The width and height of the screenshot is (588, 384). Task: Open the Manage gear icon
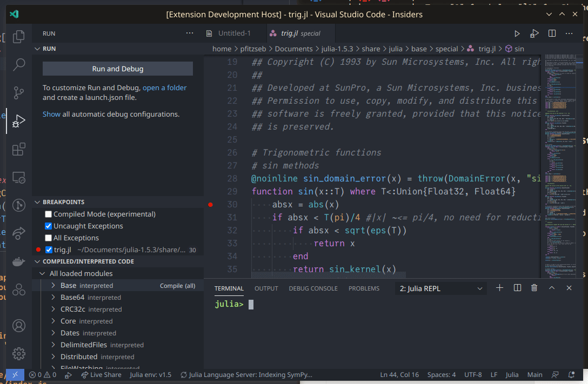pyautogui.click(x=19, y=354)
